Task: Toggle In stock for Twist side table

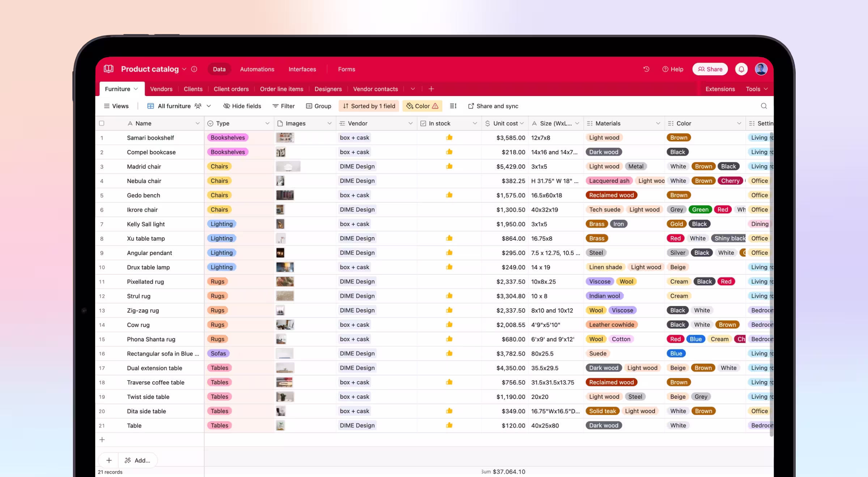Action: [x=449, y=396]
